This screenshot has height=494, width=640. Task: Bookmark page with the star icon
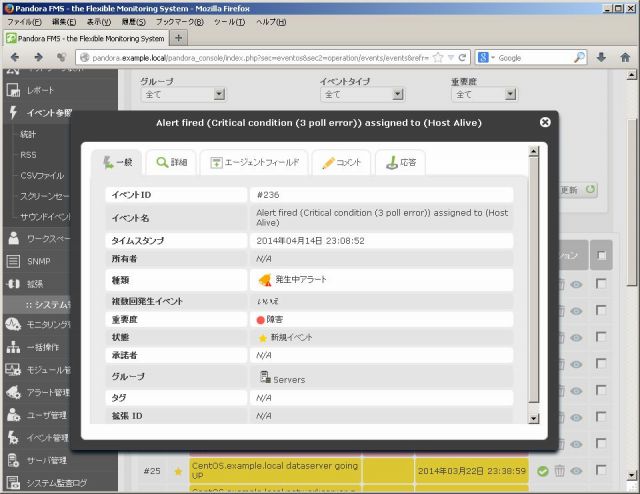click(438, 58)
